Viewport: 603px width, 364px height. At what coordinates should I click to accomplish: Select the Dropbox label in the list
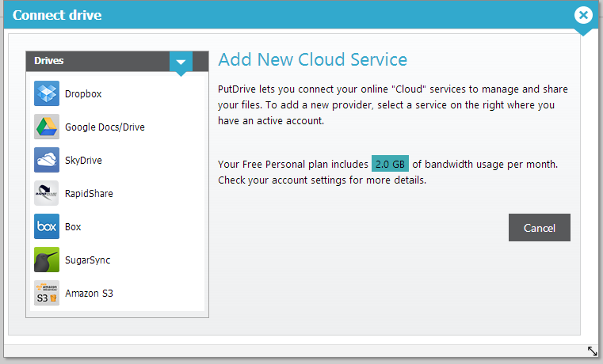(x=83, y=94)
